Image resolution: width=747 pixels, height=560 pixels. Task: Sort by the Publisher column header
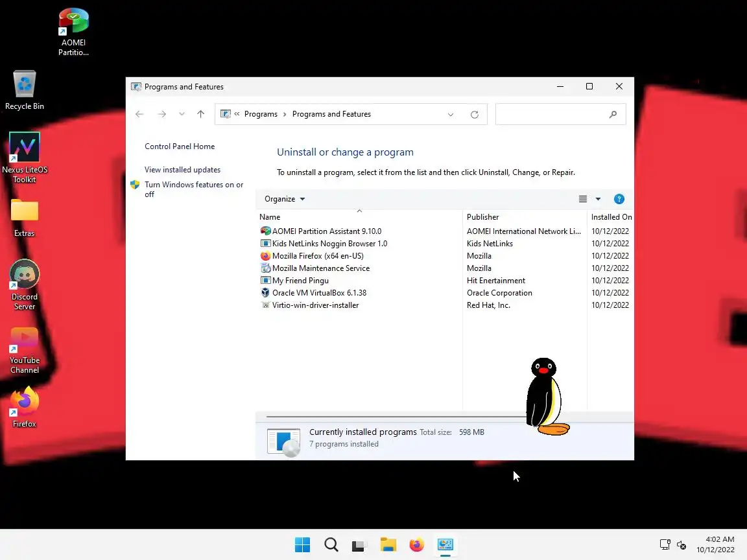[525, 216]
